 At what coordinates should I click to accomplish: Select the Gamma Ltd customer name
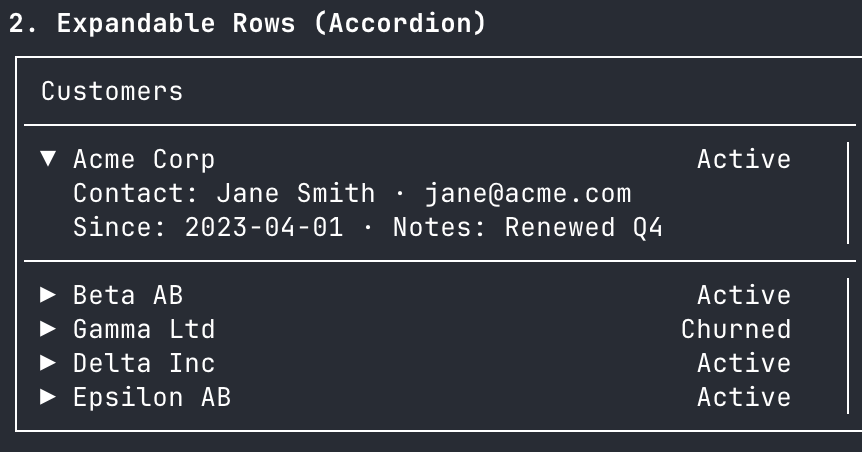point(144,329)
